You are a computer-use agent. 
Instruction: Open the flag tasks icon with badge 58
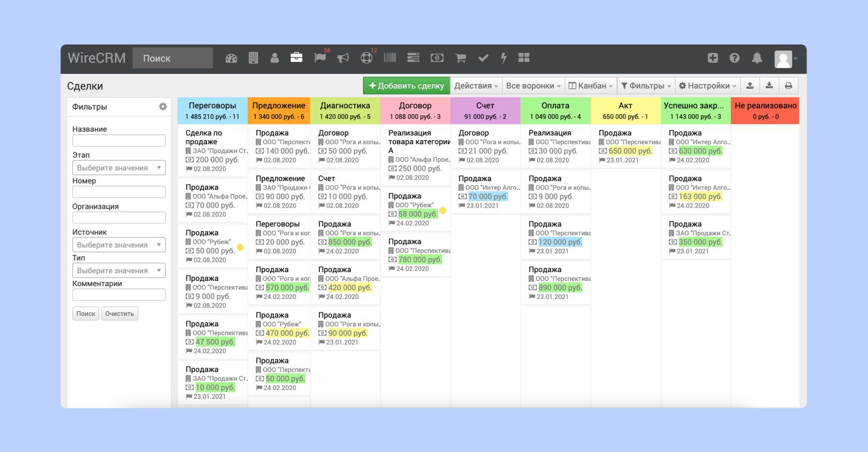tap(320, 58)
